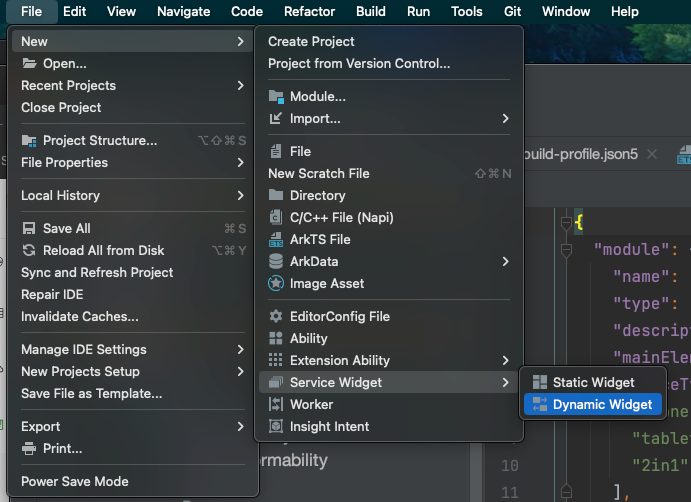Select Invalidate Caches...
This screenshot has height=502, width=691.
132,316
